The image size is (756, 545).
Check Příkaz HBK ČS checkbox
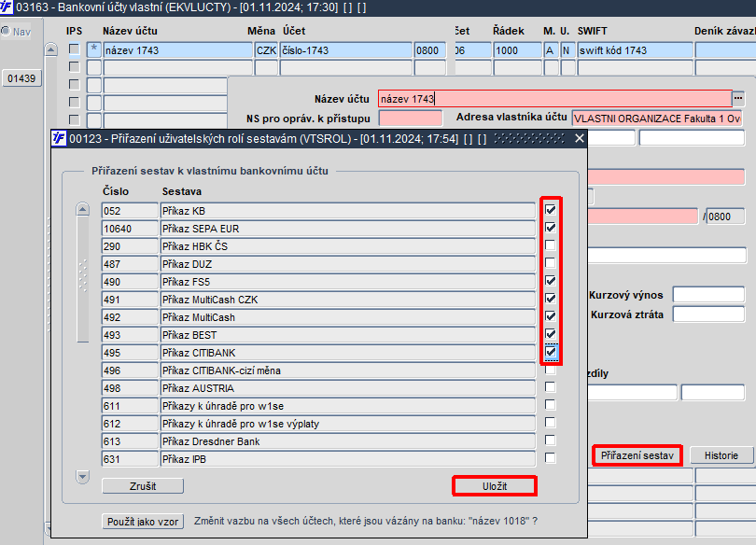click(x=550, y=245)
